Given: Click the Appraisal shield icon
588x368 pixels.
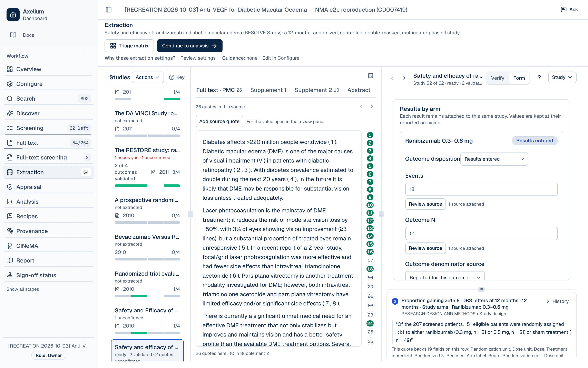Looking at the screenshot, I should [10, 187].
